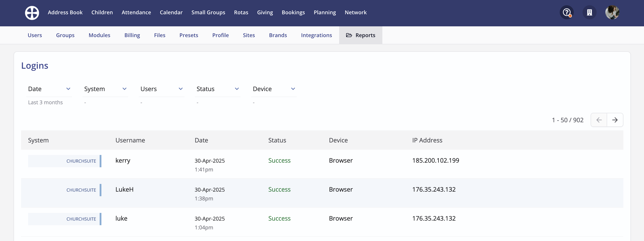Select the Integrations tab

316,35
